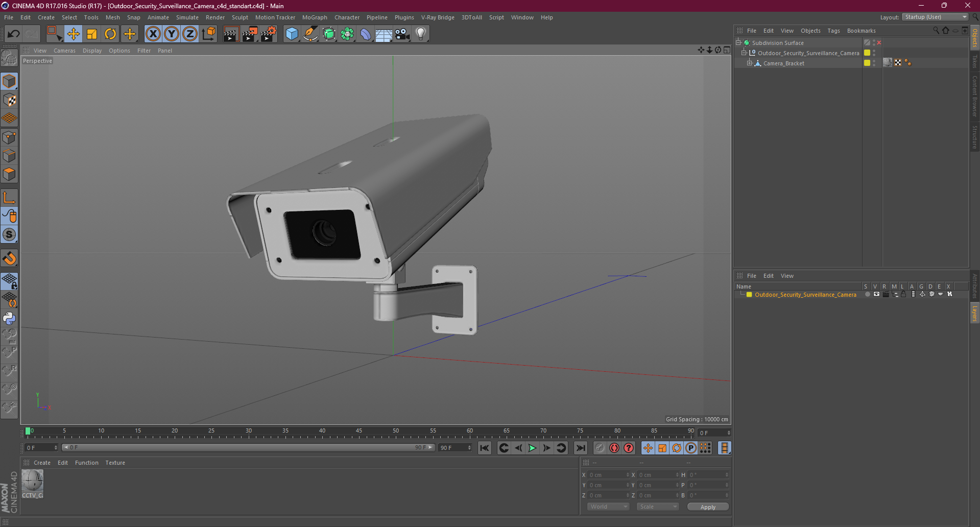Toggle X-axis lock

(153, 34)
